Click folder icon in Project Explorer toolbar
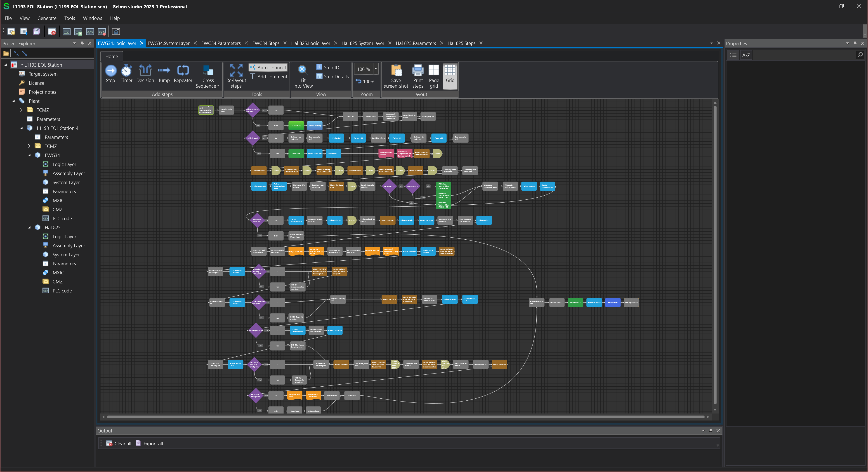The height and width of the screenshot is (472, 868). pos(6,53)
